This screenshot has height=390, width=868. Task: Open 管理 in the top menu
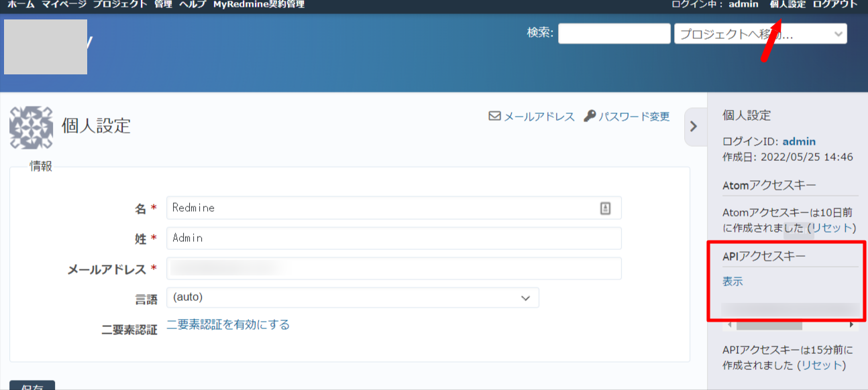point(162,4)
